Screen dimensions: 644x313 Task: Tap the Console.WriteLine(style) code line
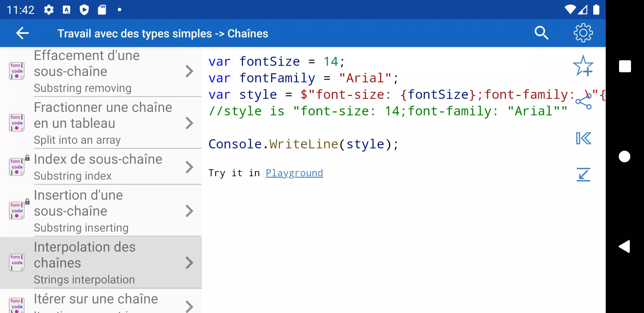point(303,144)
